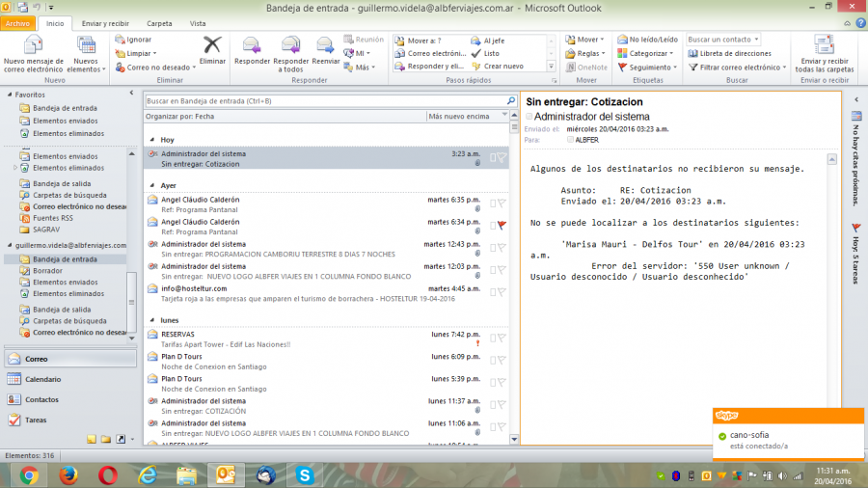Create a new email message
The image size is (868, 488).
(x=33, y=54)
